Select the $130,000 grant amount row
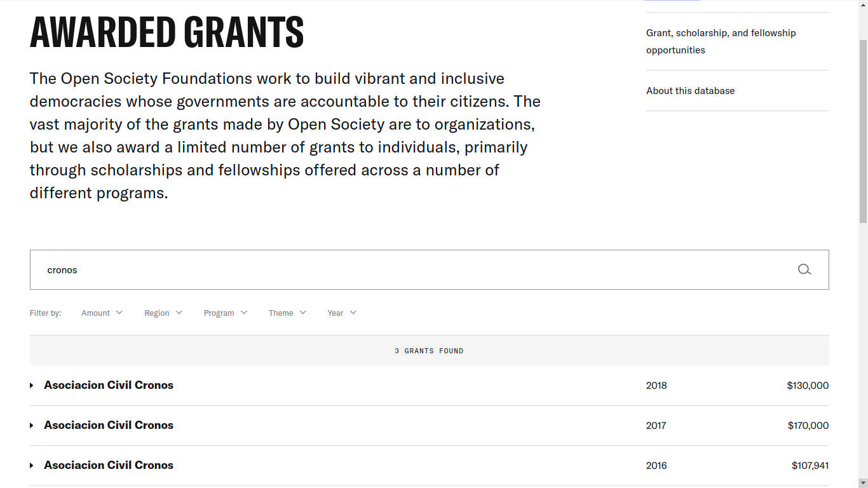This screenshot has width=868, height=488. [x=807, y=385]
